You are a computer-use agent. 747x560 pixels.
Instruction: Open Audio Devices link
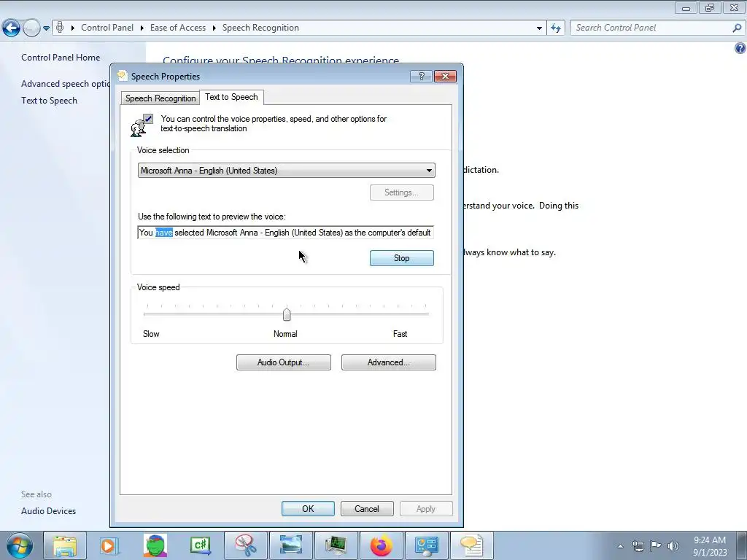tap(49, 511)
